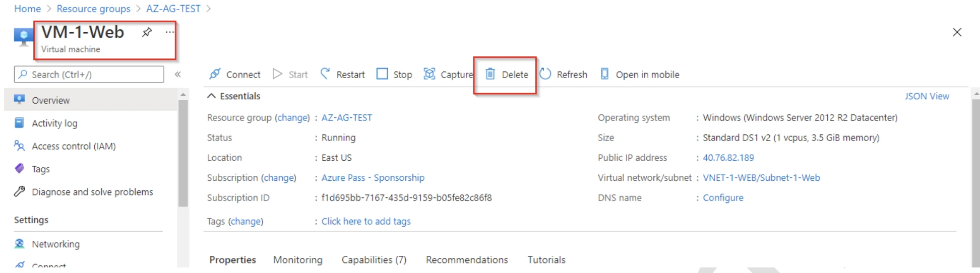Configure the DNS name
Screen dimensions: 980x273
(723, 197)
